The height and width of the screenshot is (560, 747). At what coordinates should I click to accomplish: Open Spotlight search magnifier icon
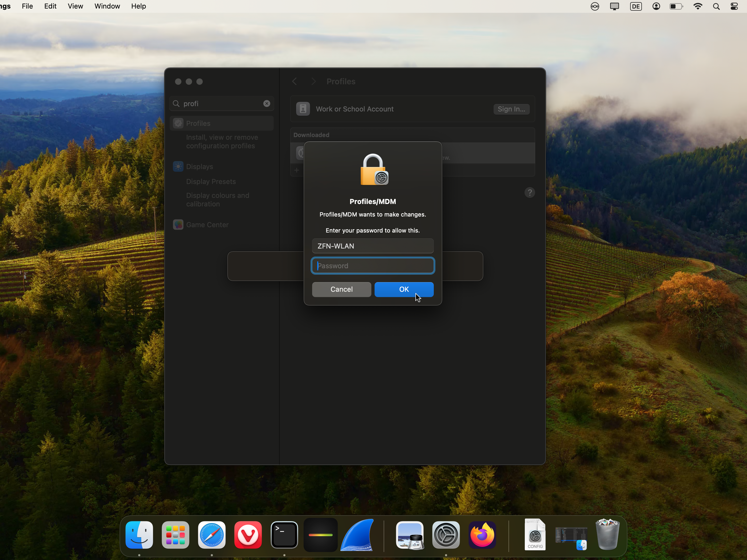tap(716, 6)
